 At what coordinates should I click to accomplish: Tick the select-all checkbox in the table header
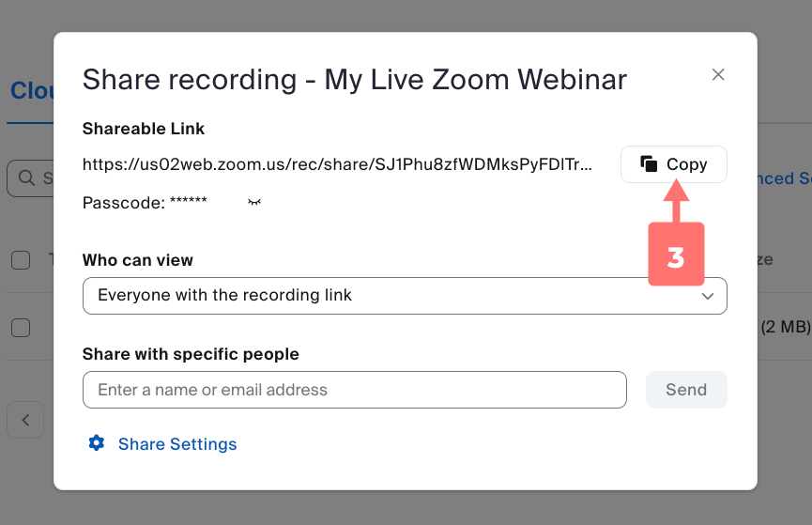(x=21, y=260)
